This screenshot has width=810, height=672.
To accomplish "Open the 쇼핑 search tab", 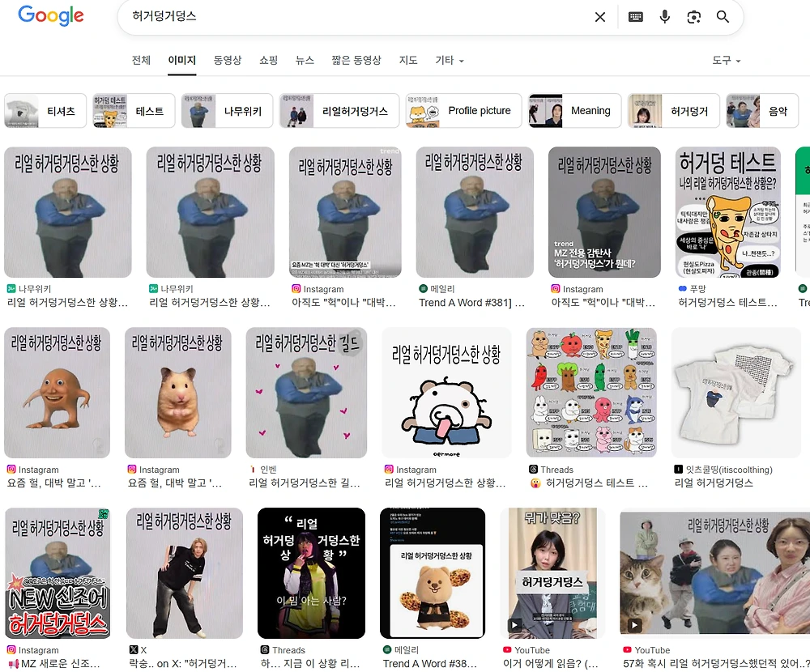I will pos(268,61).
